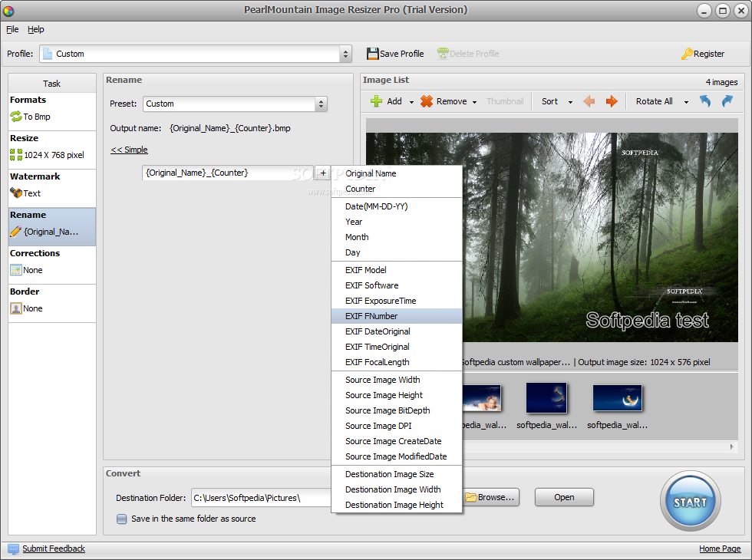Select EXIF Model menu entry
Viewport: 752px width, 560px height.
tap(397, 270)
